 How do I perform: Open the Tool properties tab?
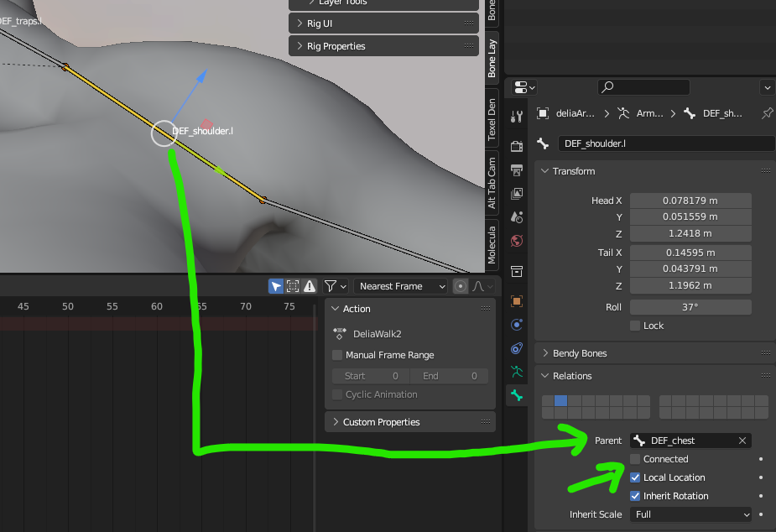[517, 117]
